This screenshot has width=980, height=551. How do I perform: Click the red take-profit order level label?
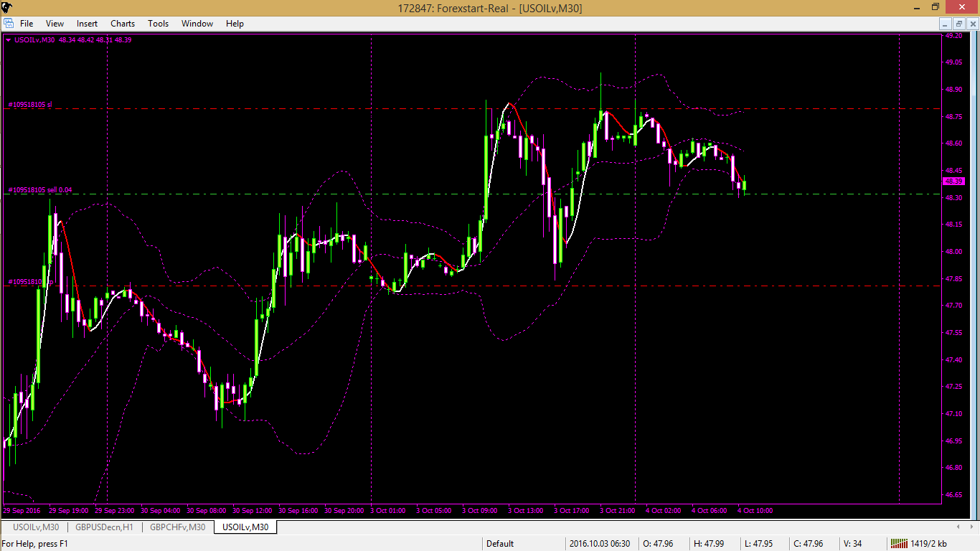click(31, 282)
